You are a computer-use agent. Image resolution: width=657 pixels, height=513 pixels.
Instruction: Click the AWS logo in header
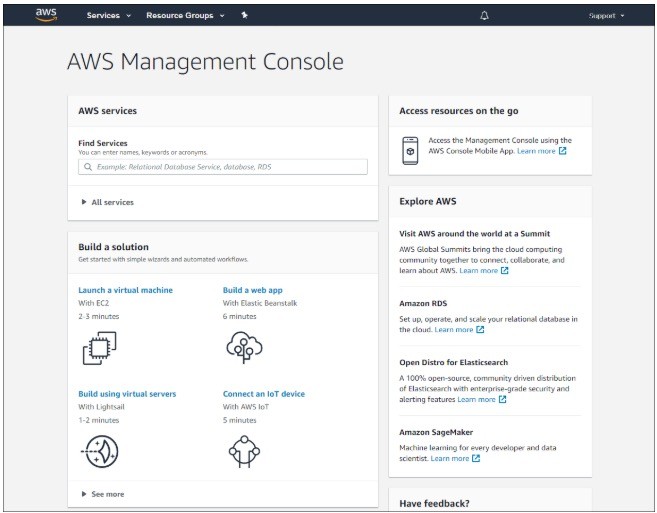46,15
